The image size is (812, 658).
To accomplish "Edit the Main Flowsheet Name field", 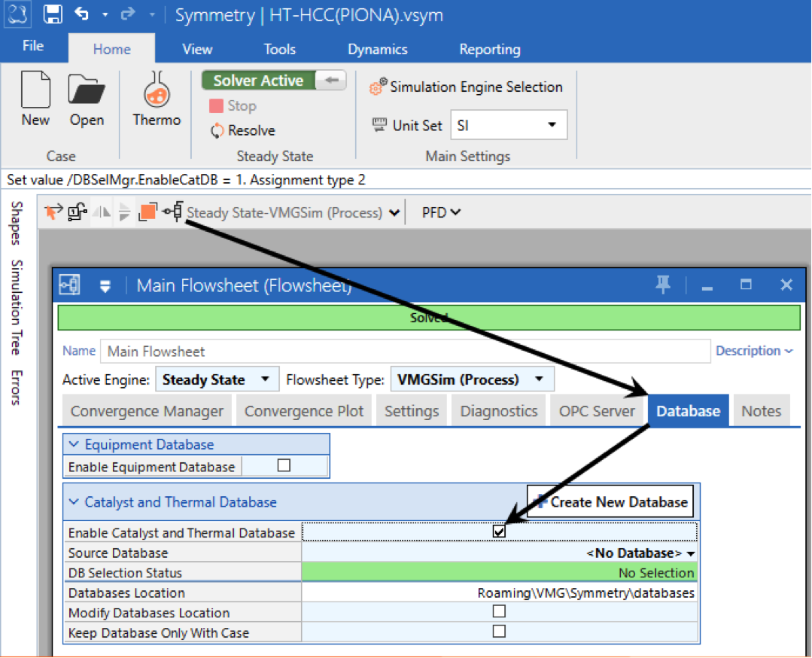I will point(405,352).
